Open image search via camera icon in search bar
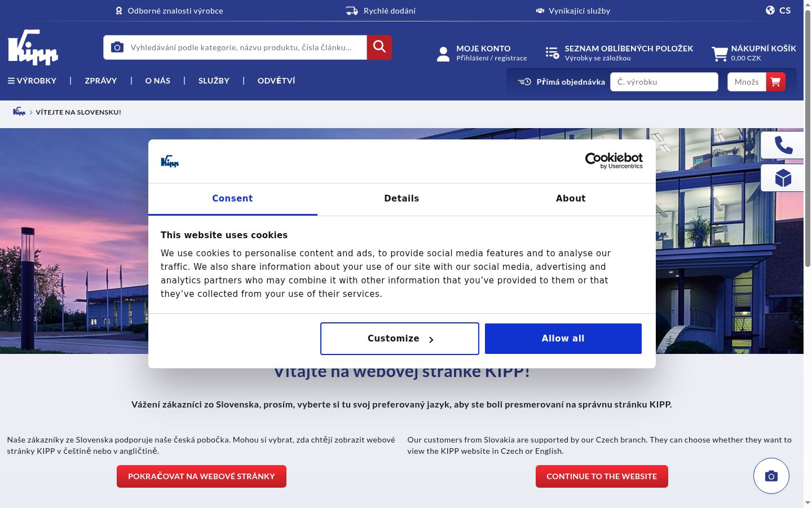This screenshot has width=812, height=508. click(x=117, y=47)
